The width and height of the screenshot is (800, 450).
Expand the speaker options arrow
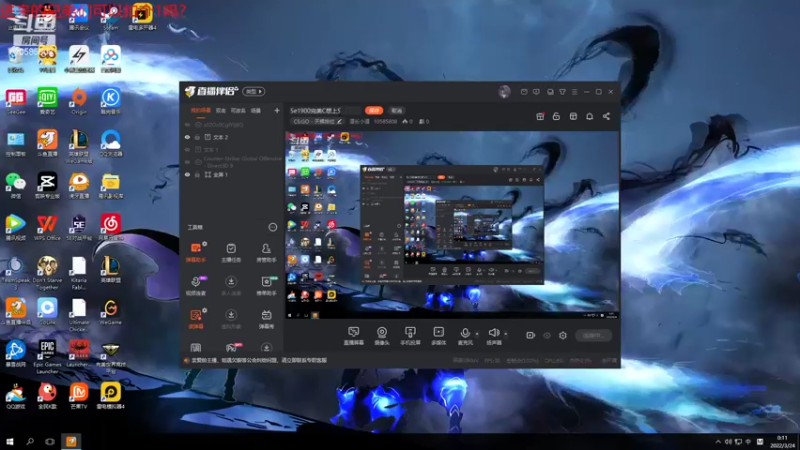506,334
